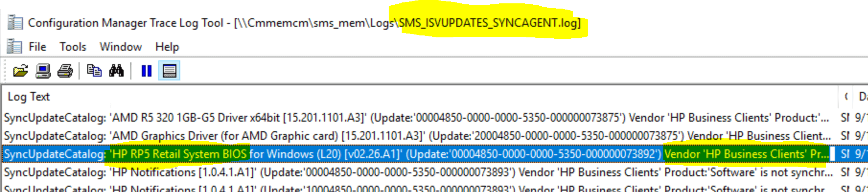The height and width of the screenshot is (192, 868).
Task: Pause log monitoring with pause icon
Action: point(147,71)
